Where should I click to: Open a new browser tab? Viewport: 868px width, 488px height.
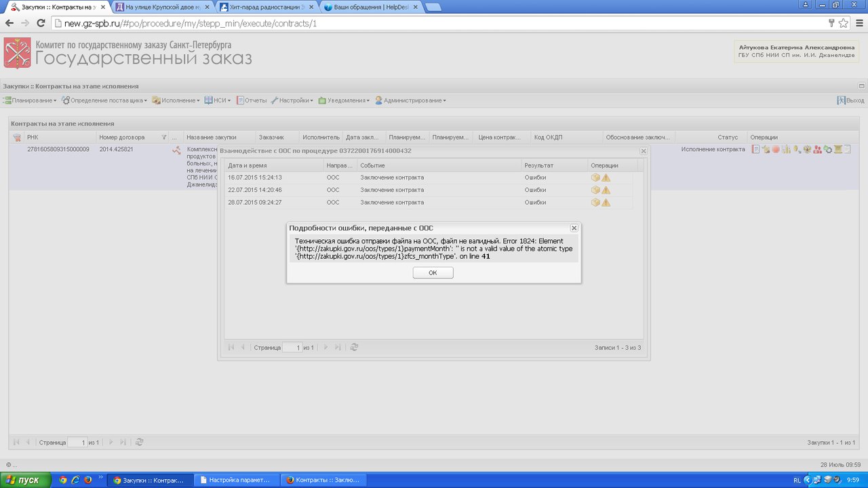click(433, 7)
